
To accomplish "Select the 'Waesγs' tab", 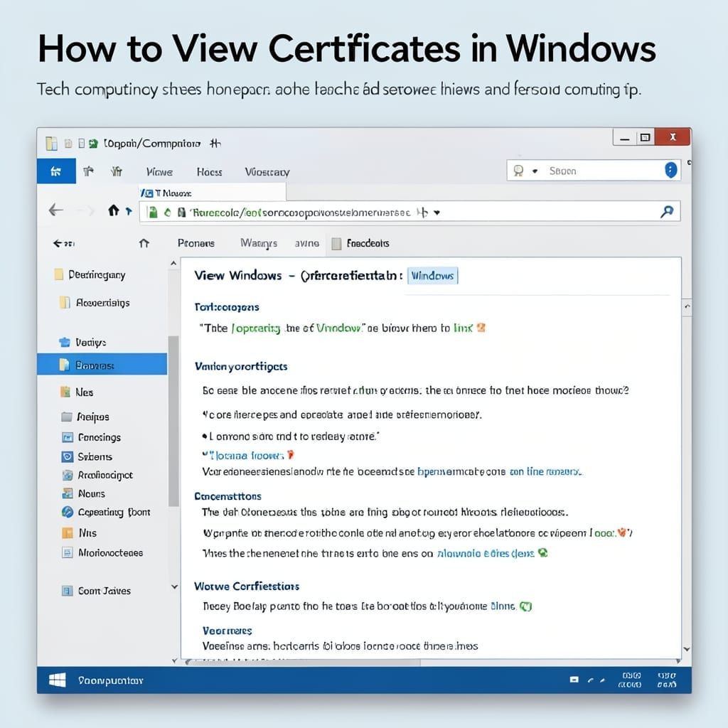I will pyautogui.click(x=259, y=243).
